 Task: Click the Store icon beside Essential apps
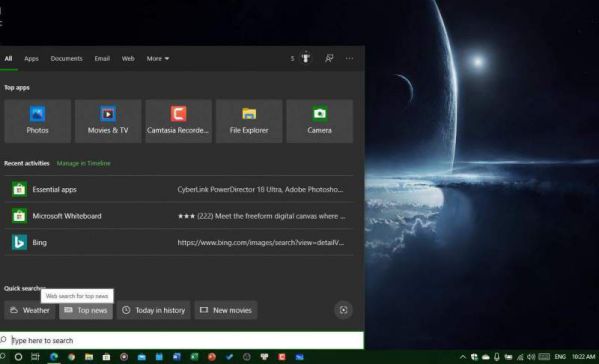pos(19,189)
